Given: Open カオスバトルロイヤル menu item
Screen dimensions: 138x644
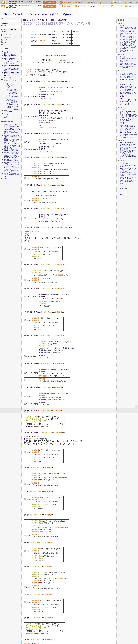Looking at the screenshot, I should coord(10,64).
